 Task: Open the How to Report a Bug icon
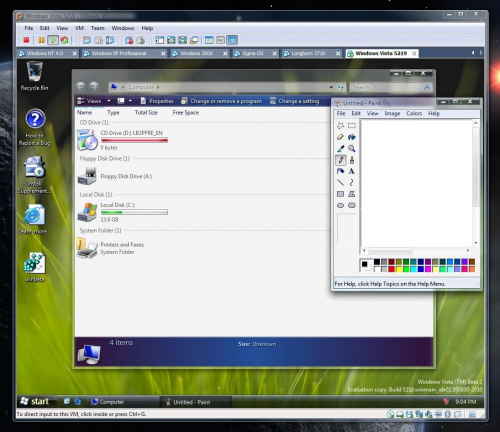[x=35, y=127]
